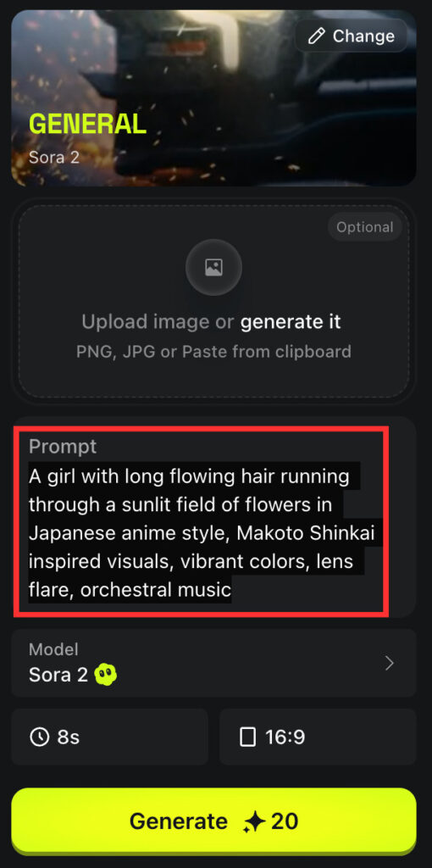
Task: Click the Prompt label heading
Action: 63,446
